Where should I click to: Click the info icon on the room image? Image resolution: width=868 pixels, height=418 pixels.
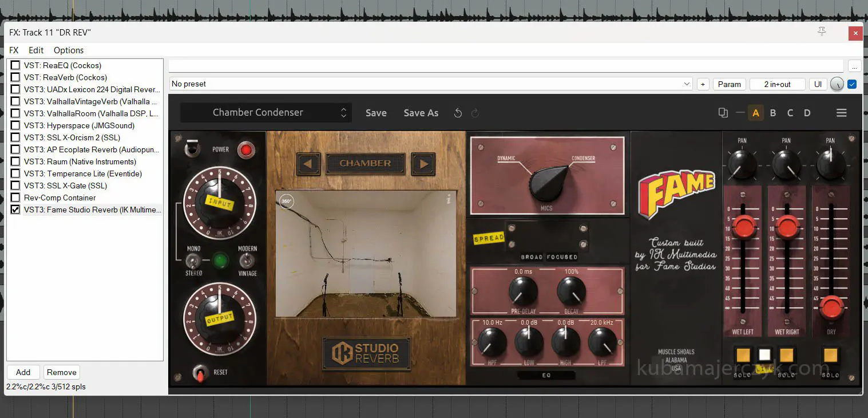(x=449, y=199)
